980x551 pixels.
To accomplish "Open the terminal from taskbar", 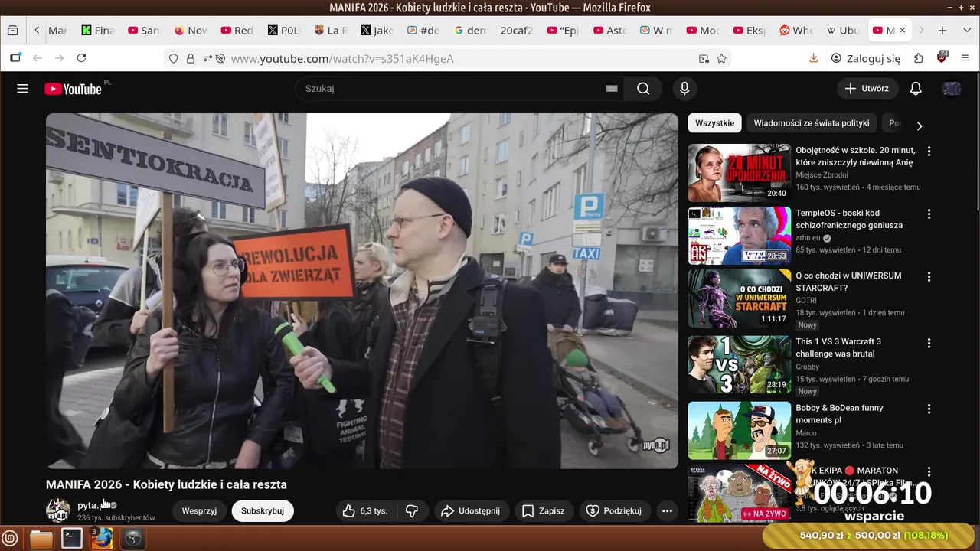I will 72,539.
